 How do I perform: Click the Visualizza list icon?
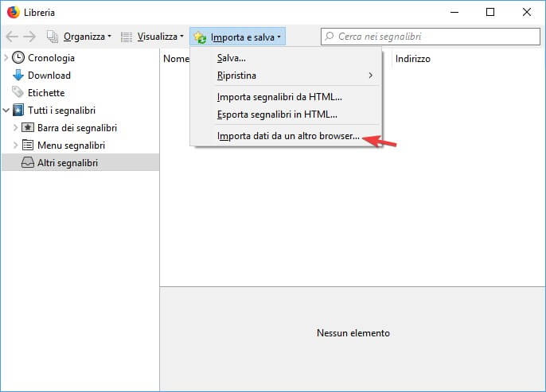(x=127, y=37)
